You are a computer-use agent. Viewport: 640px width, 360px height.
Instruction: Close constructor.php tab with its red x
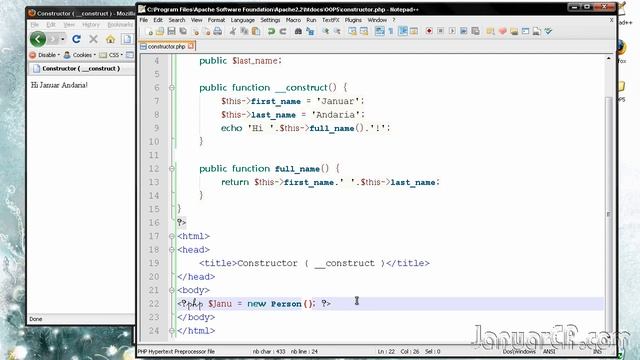191,47
